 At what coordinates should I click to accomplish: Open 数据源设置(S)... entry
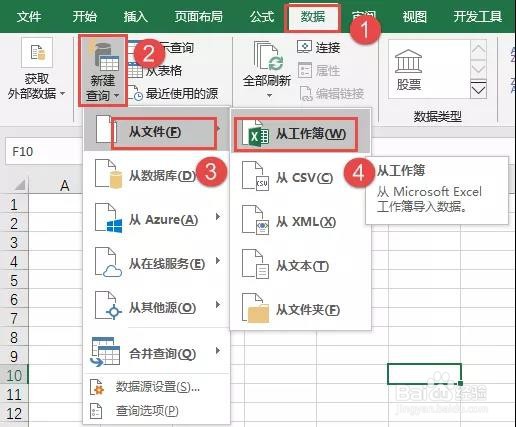[x=158, y=387]
